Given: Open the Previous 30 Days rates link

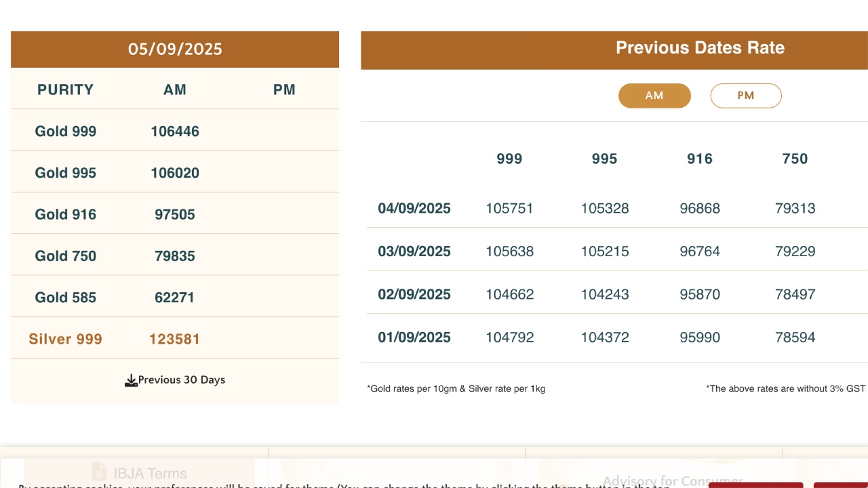Looking at the screenshot, I should pyautogui.click(x=181, y=380).
